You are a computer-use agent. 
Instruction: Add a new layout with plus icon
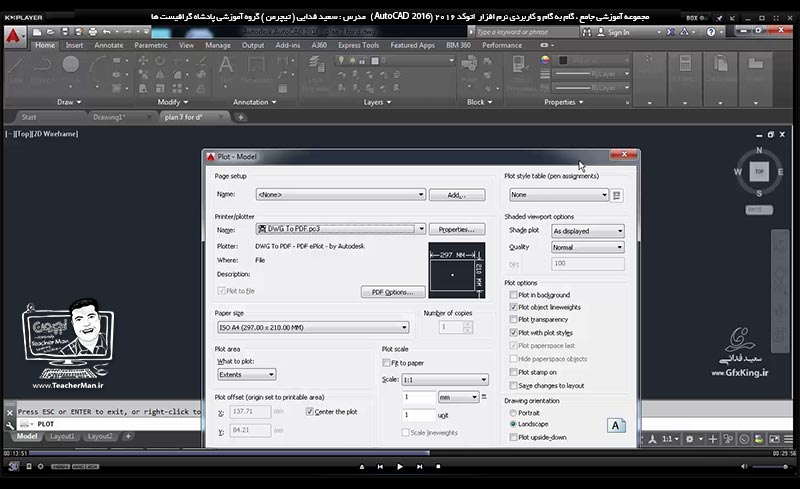[x=129, y=436]
